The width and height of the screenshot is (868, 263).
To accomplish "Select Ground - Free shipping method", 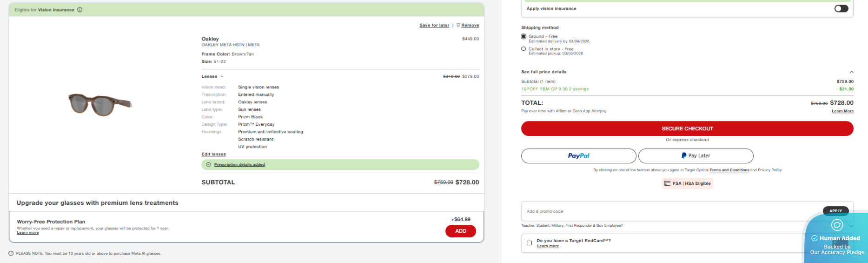I will pyautogui.click(x=523, y=36).
